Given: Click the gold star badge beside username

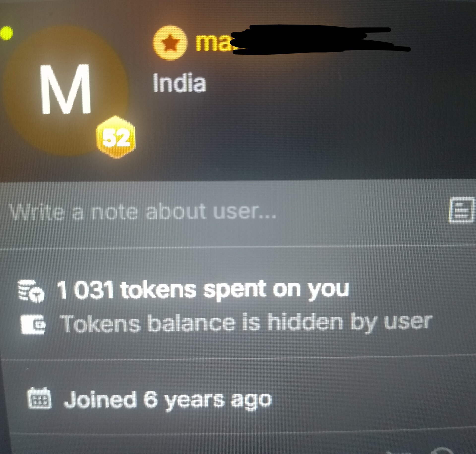Looking at the screenshot, I should (x=170, y=43).
